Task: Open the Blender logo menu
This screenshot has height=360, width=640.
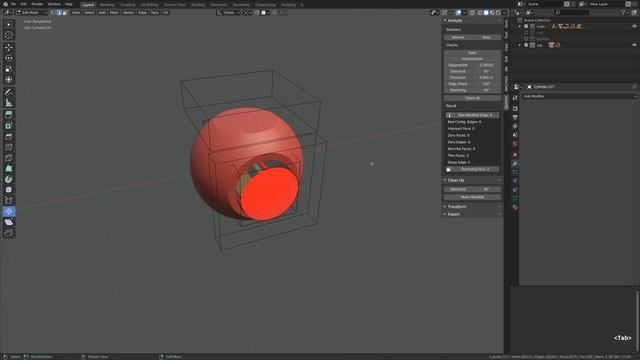Action: pyautogui.click(x=5, y=4)
